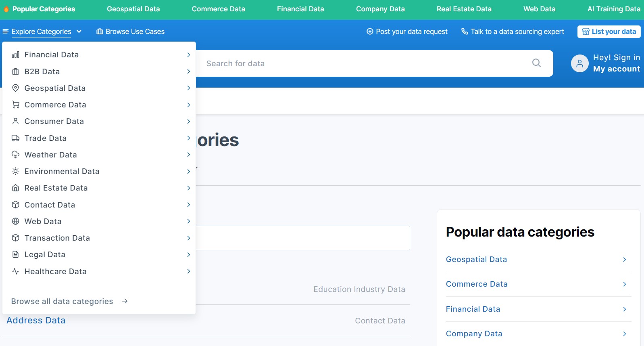Click the Trade Data truck icon
The height and width of the screenshot is (346, 644).
point(16,138)
